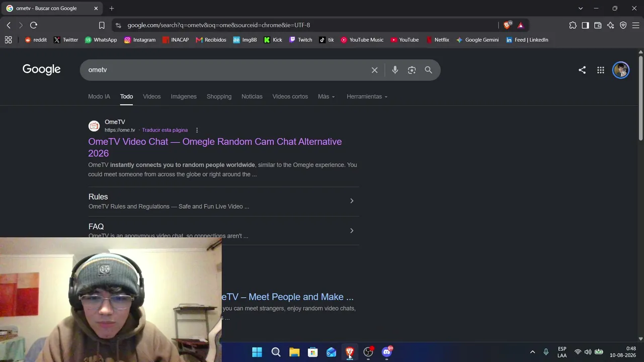Open the Google apps grid
The image size is (644, 362).
tap(601, 70)
